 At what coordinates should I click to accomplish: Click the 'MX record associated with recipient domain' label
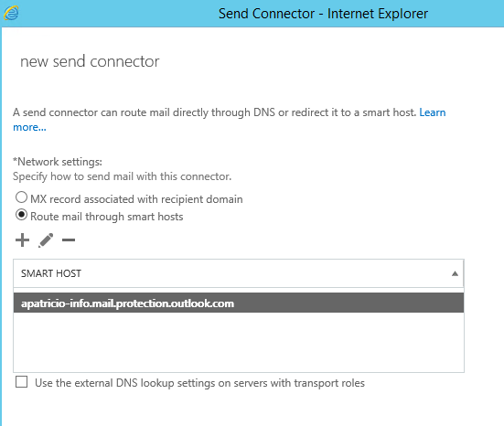(136, 199)
